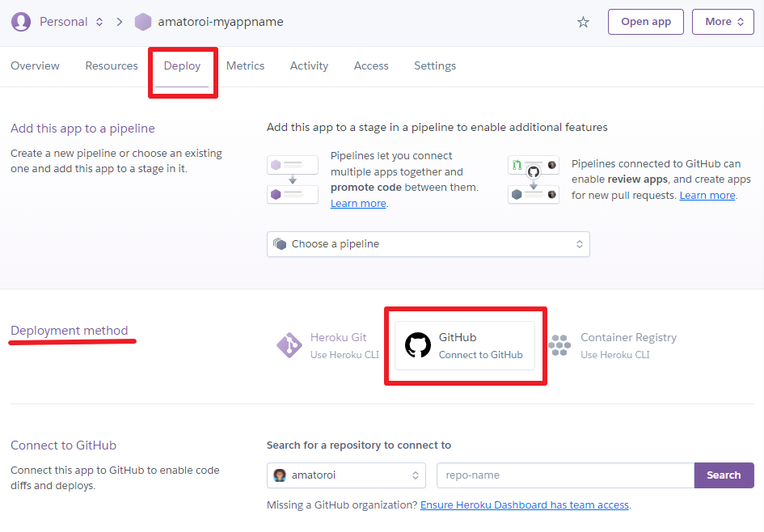Open the Choose a pipeline dropdown
The height and width of the screenshot is (532, 764).
tap(428, 244)
